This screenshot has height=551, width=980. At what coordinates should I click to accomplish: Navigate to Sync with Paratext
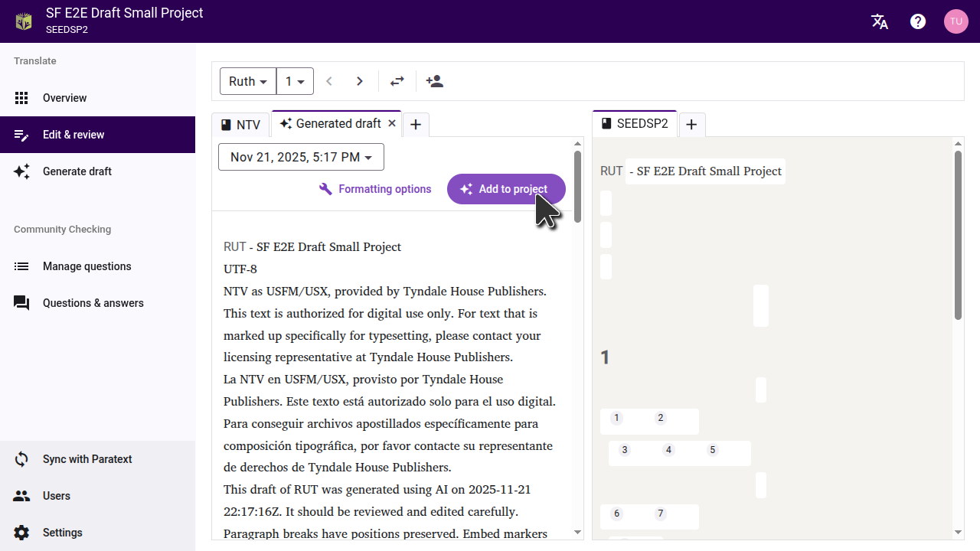87,459
